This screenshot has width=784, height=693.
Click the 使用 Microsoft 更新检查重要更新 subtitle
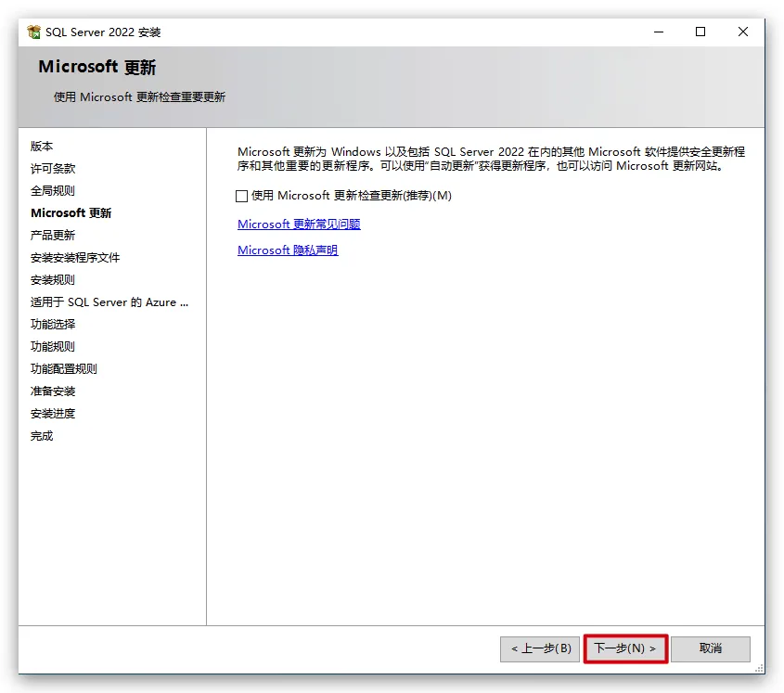[139, 97]
